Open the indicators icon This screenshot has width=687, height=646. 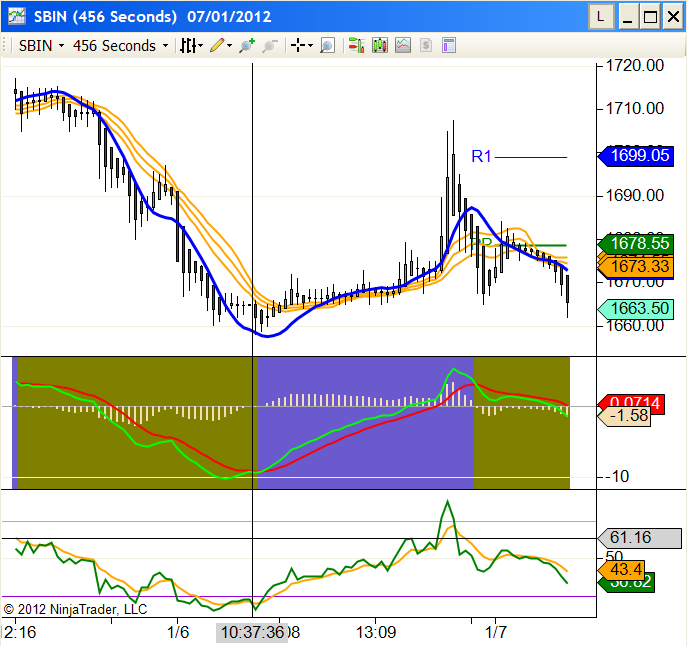tap(403, 46)
